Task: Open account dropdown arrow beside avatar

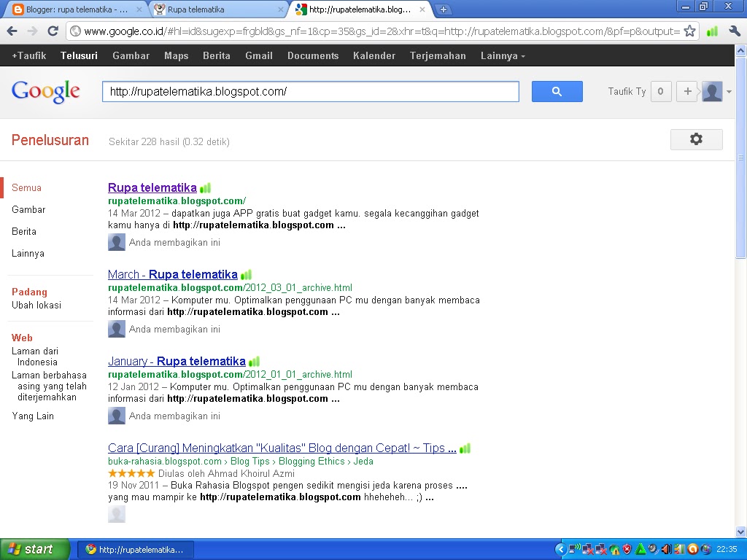Action: pos(729,91)
